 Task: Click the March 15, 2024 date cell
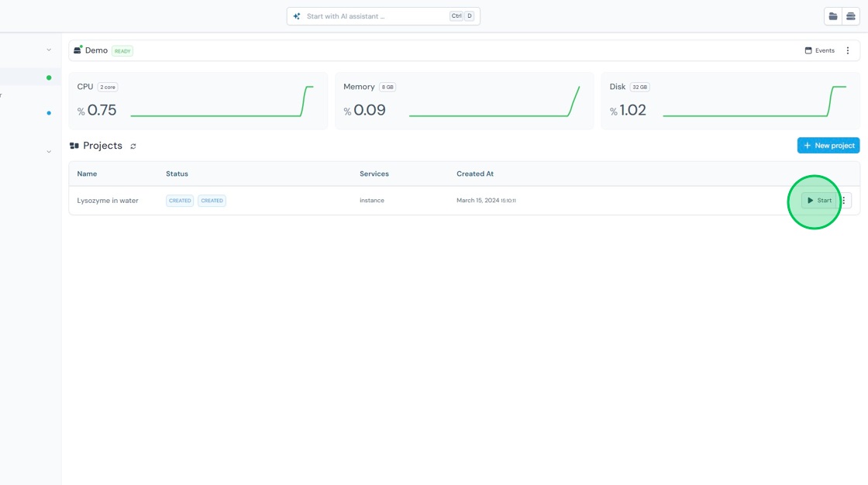point(486,201)
